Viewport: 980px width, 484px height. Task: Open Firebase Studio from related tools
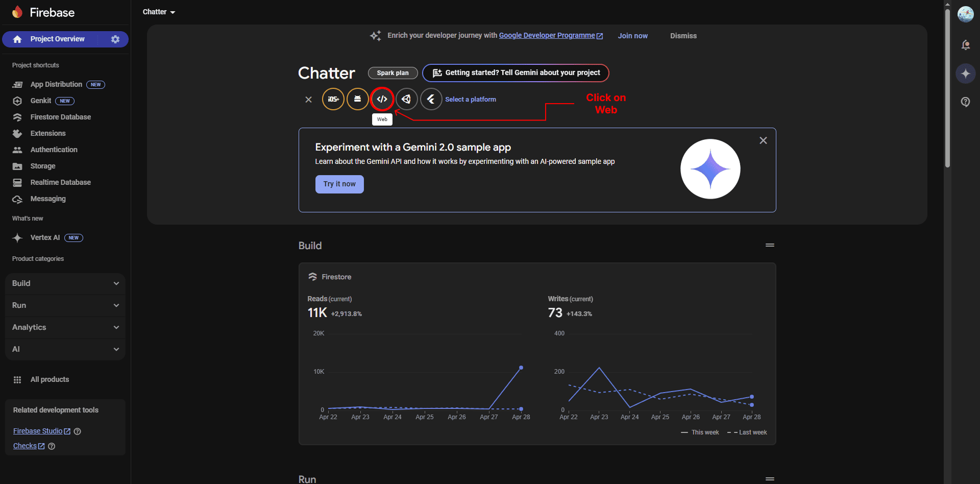(x=38, y=431)
